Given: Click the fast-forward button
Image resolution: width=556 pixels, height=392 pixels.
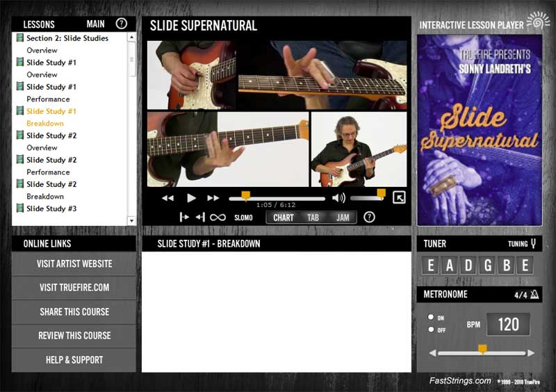Looking at the screenshot, I should [213, 198].
